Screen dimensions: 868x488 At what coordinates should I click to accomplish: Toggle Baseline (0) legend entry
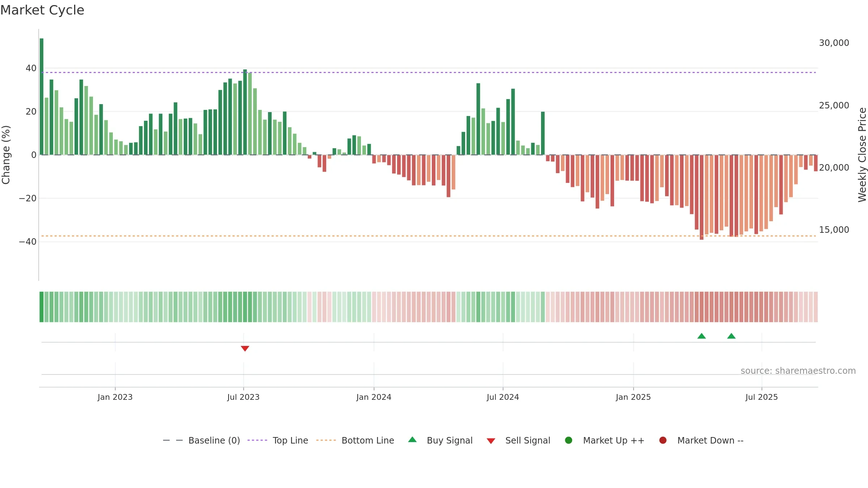pyautogui.click(x=201, y=440)
